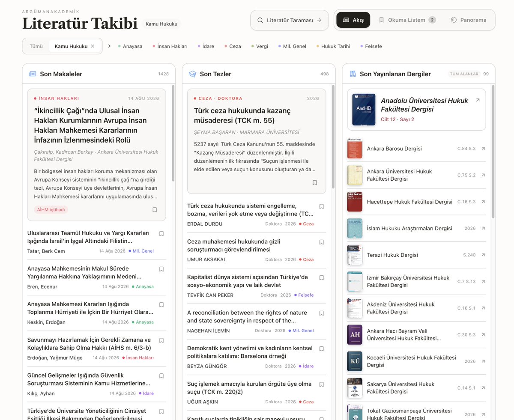Click the Son Makaleleres panel header icon
The height and width of the screenshot is (420, 514).
tap(33, 74)
